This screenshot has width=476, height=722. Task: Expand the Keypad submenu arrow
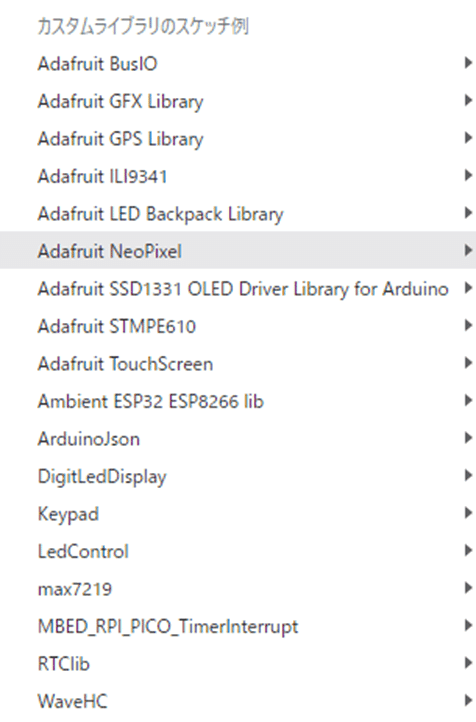[x=468, y=513]
